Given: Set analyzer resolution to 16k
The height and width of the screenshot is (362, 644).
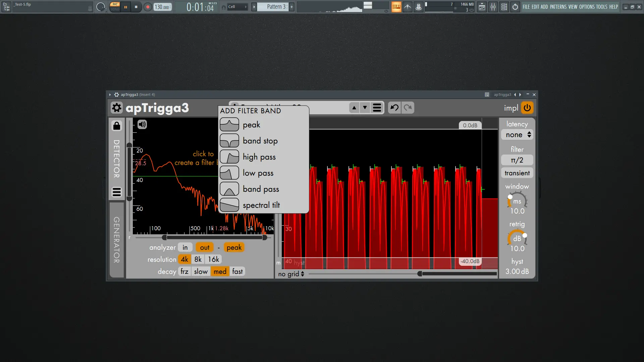Looking at the screenshot, I should point(213,259).
